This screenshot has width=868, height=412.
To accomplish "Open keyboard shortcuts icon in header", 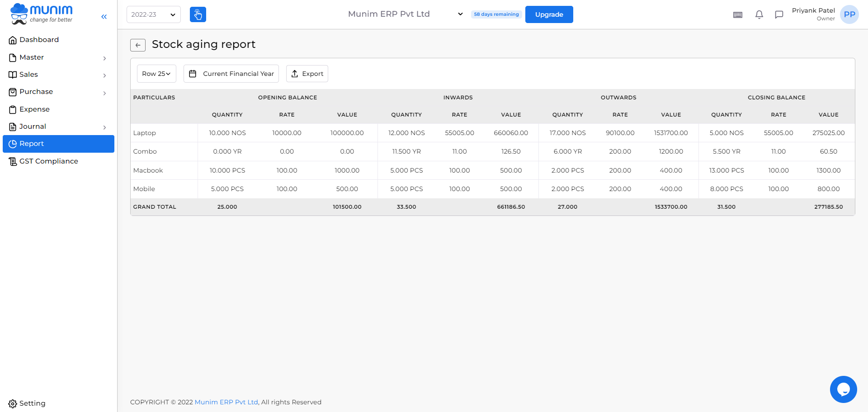I will point(737,14).
